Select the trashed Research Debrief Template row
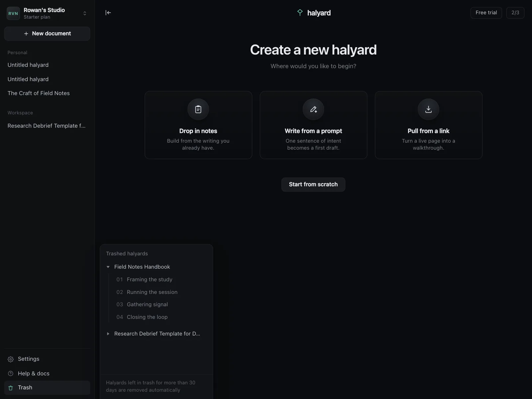Screen dimensions: 532x399 click(x=157, y=334)
